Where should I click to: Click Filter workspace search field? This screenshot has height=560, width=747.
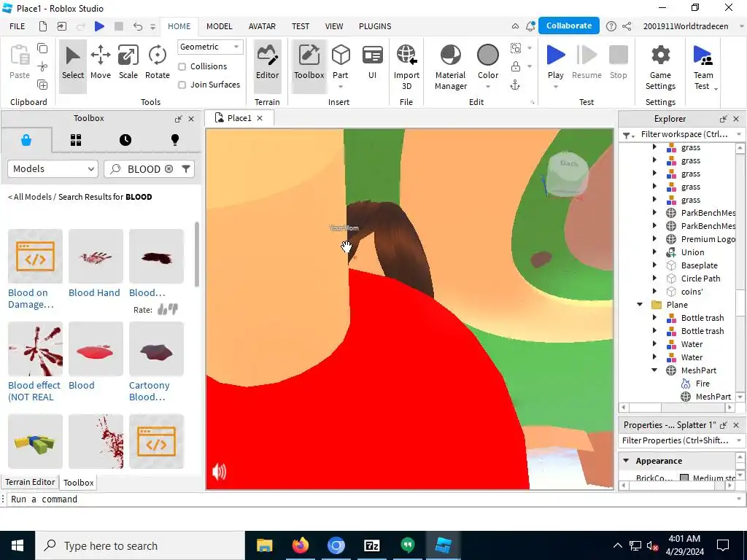click(x=684, y=134)
